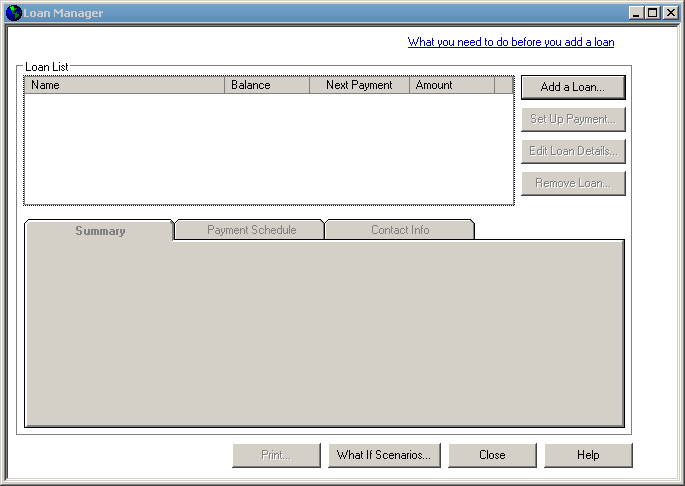Click the Print button
This screenshot has width=685, height=486.
click(276, 455)
